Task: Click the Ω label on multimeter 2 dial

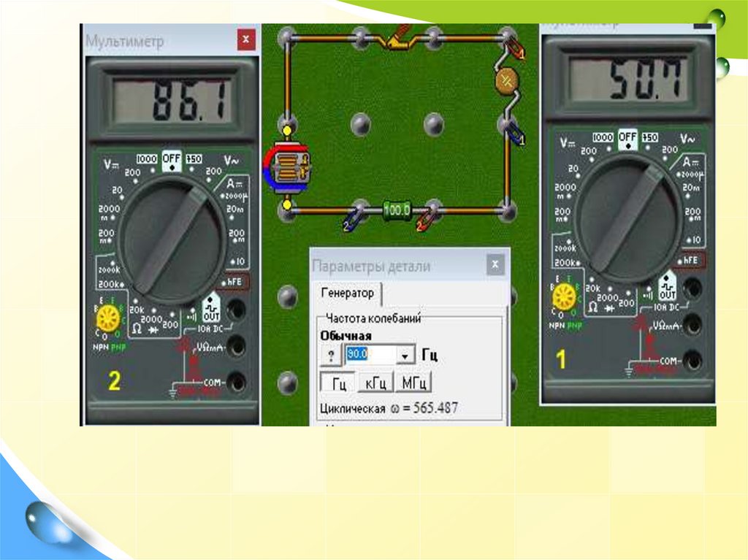Action: point(137,328)
